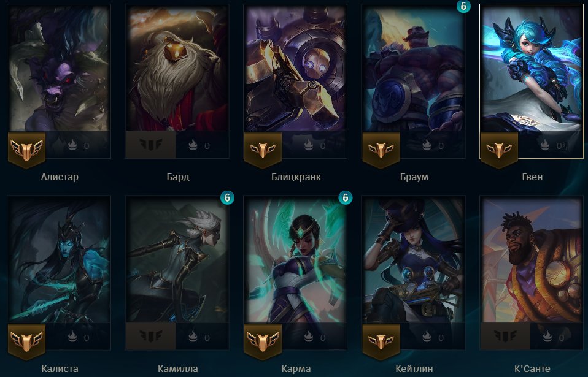Click the Калиста champion name label
This screenshot has height=377, width=588.
click(60, 369)
